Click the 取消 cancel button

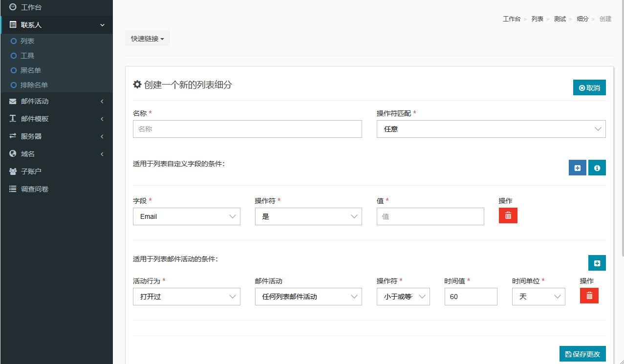[x=589, y=87]
